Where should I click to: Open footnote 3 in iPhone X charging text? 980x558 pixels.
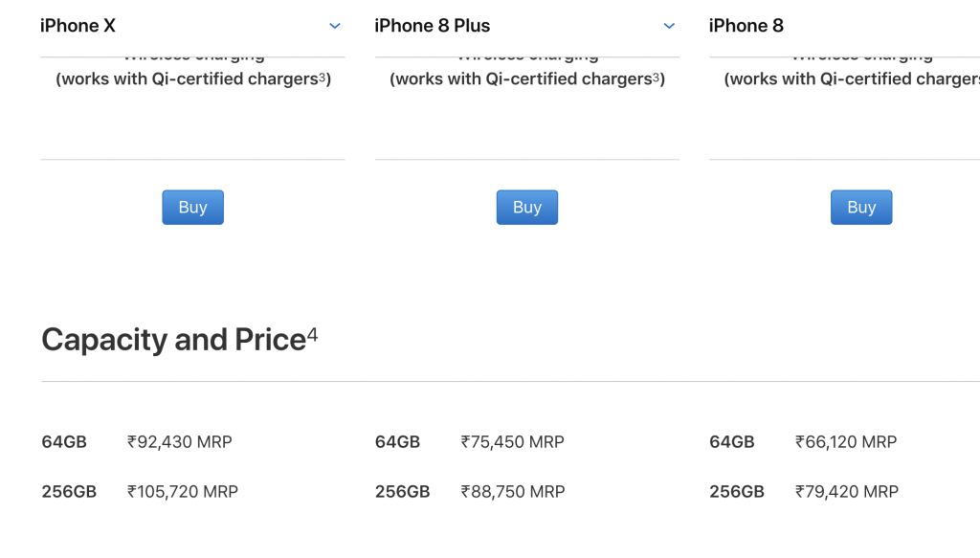tap(322, 77)
